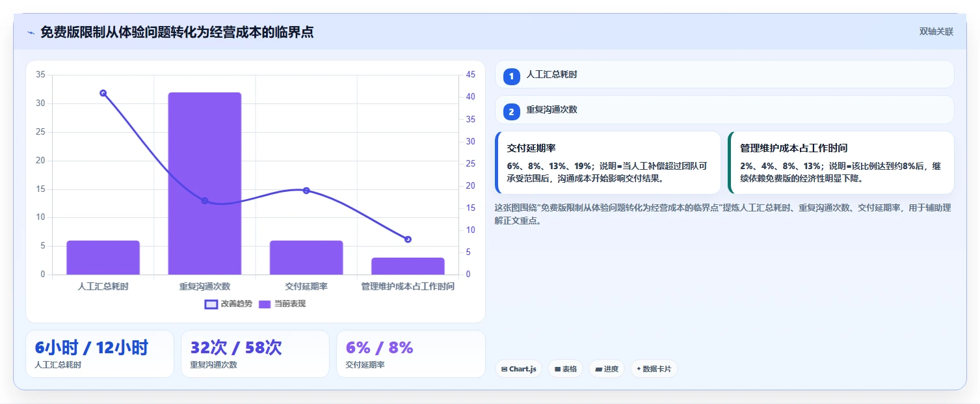Click the 交付延期率 bar in chart
This screenshot has height=404, width=980.
306,258
